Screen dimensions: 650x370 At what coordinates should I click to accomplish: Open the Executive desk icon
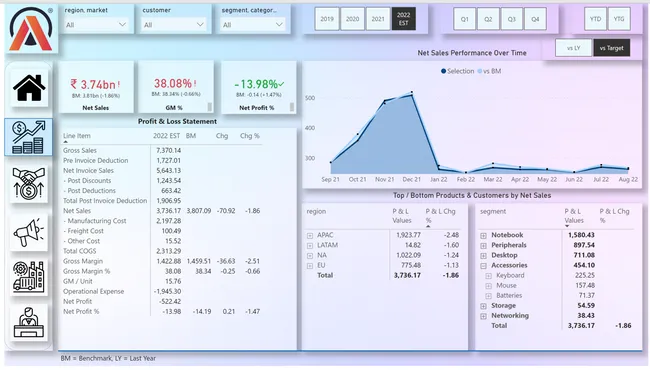pyautogui.click(x=29, y=323)
